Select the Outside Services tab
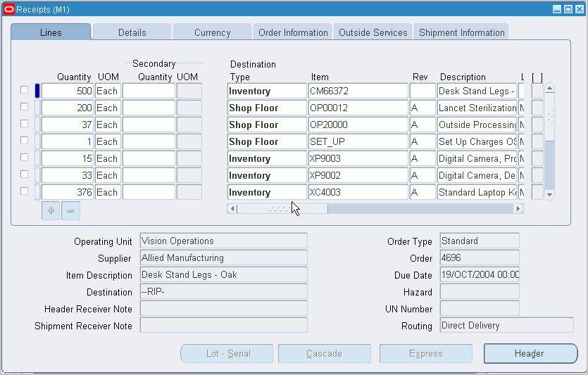Viewport: 588px width, 375px height. click(373, 32)
